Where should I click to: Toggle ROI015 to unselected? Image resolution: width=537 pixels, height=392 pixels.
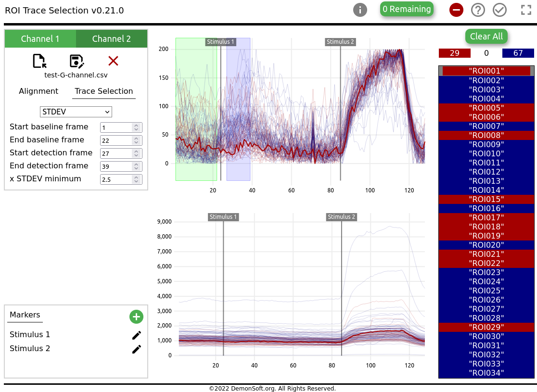point(486,199)
